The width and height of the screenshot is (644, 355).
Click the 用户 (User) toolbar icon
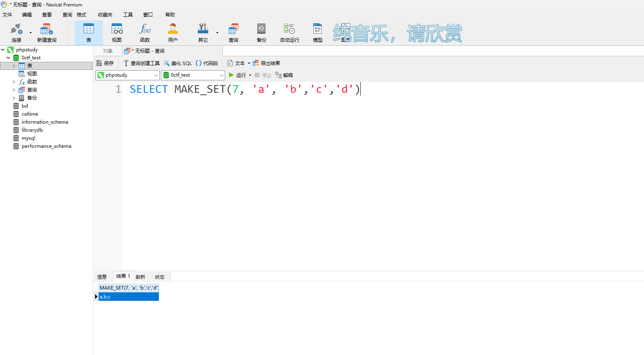173,33
